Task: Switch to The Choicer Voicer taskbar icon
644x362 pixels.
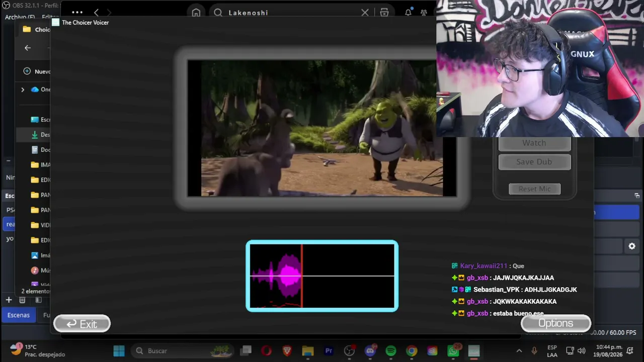Action: pos(474,351)
